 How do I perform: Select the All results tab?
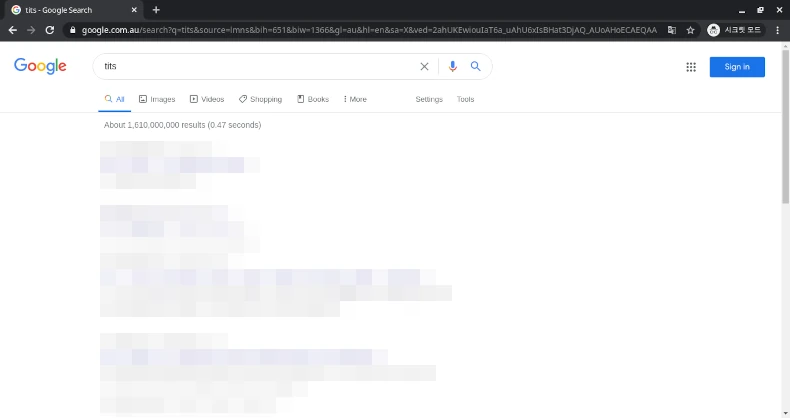(114, 99)
